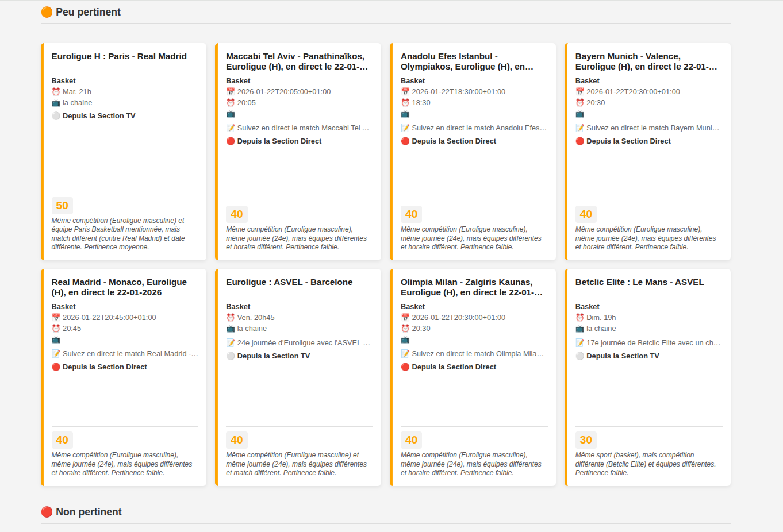Click the alarm clock icon beside Mar. 21h
783x532 pixels.
pyautogui.click(x=56, y=92)
